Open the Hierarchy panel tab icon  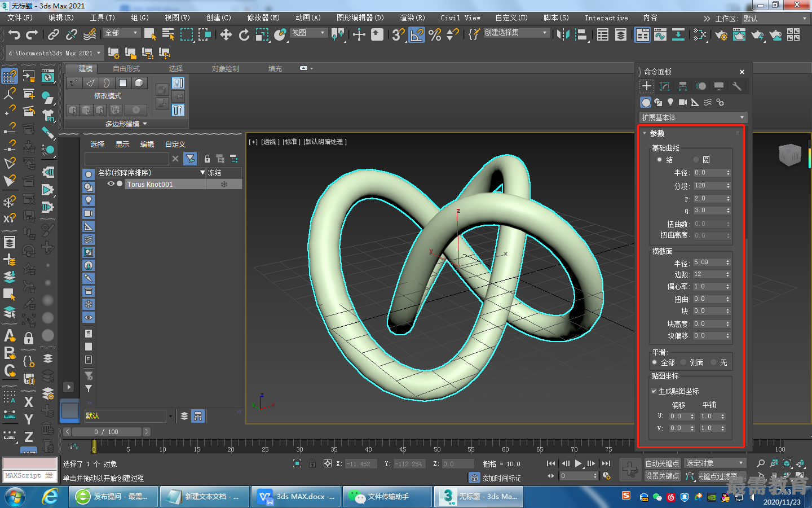(683, 86)
